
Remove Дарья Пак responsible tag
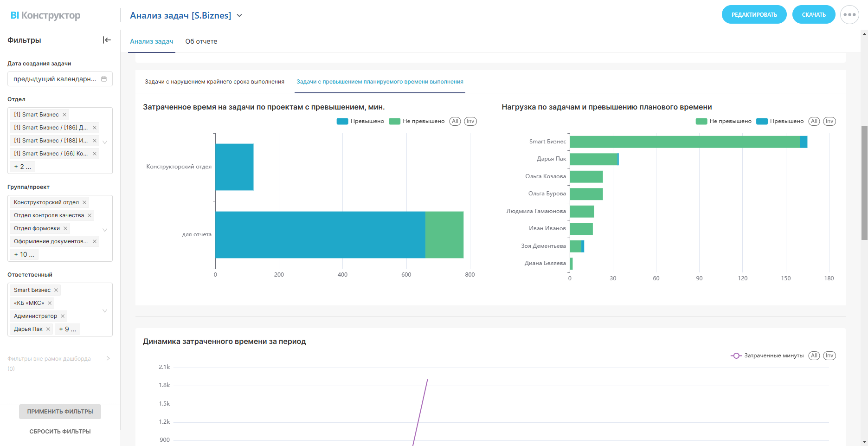click(48, 329)
